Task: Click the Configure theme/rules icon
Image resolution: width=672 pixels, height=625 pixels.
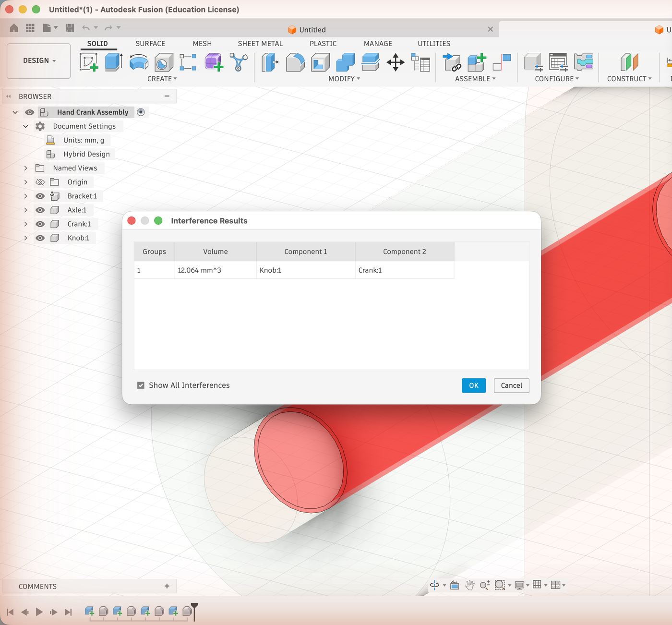Action: click(583, 62)
